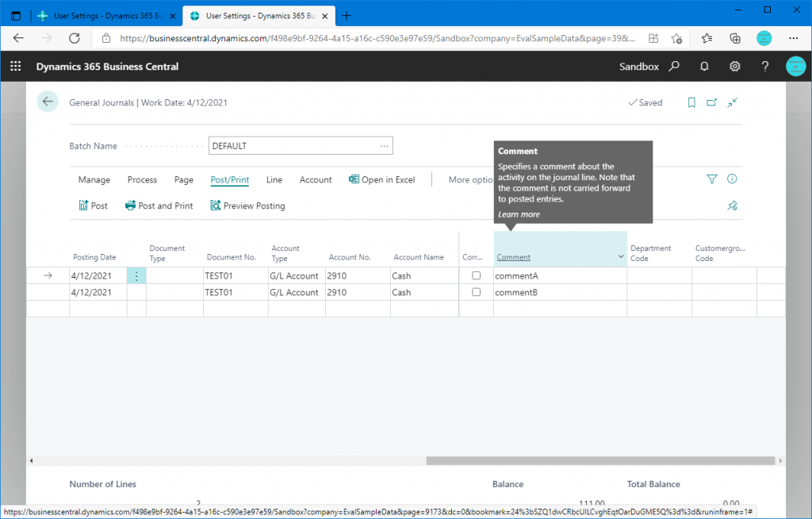Open the app launcher waffle menu

click(16, 67)
